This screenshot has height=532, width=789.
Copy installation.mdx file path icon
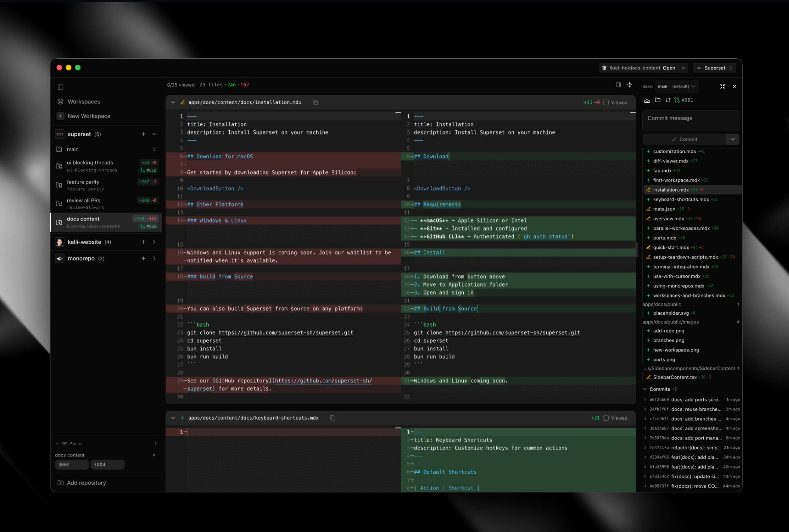(x=315, y=102)
